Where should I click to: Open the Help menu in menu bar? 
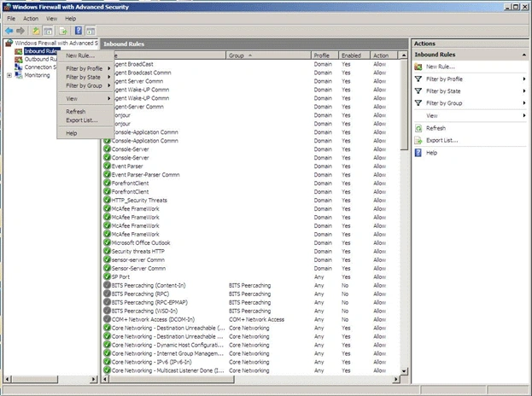tap(71, 19)
